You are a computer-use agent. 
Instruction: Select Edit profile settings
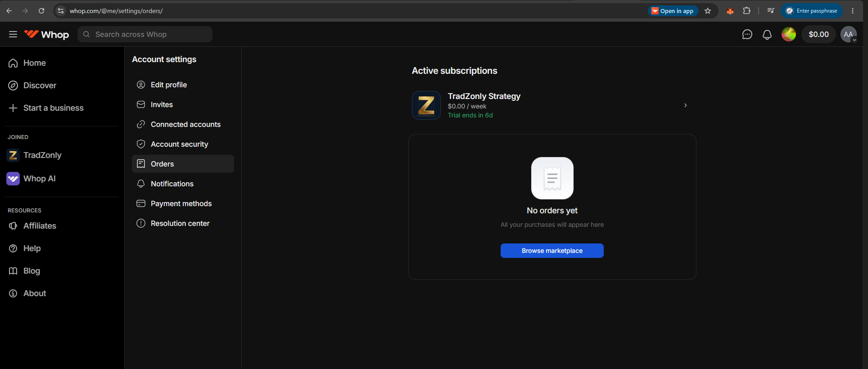(x=183, y=85)
